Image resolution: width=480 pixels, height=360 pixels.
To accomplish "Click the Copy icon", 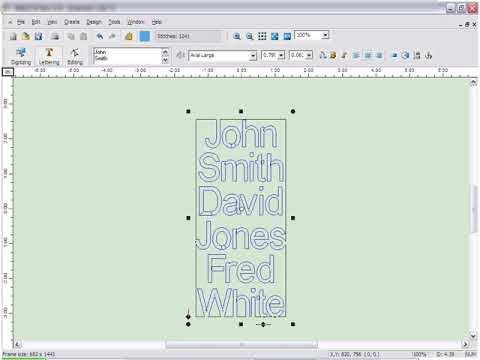I will pos(71,36).
